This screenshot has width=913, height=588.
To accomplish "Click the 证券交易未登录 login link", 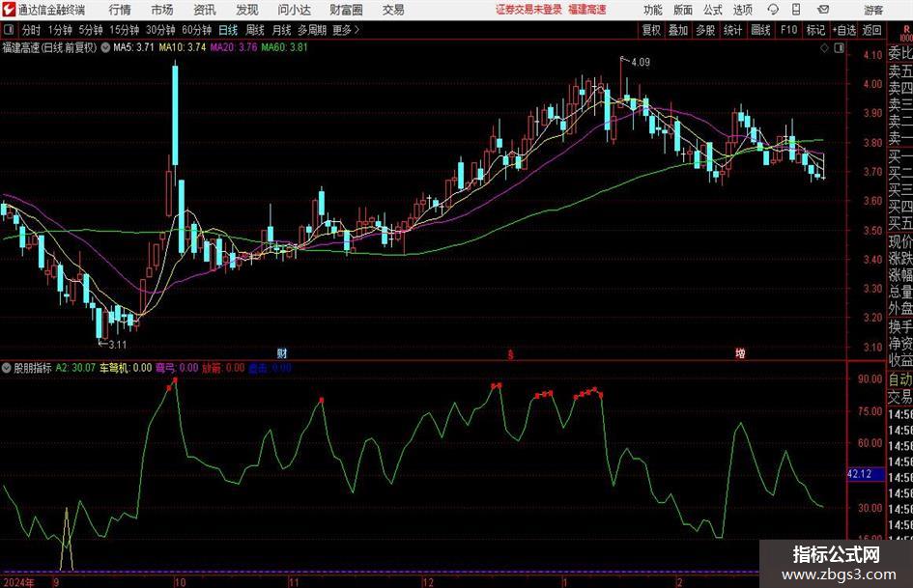I will (x=528, y=10).
